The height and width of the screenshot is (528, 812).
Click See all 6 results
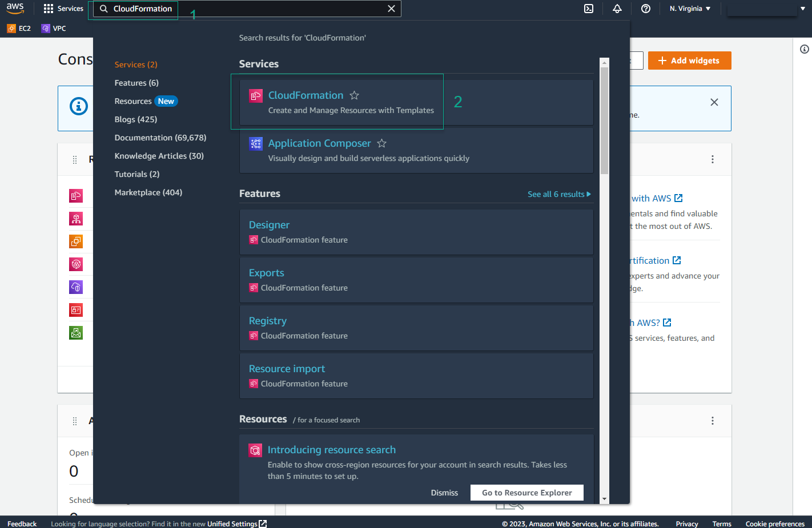click(559, 194)
